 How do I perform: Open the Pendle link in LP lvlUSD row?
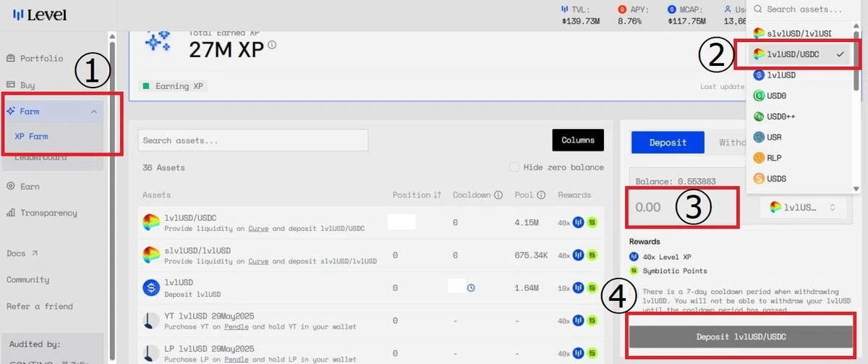235,359
